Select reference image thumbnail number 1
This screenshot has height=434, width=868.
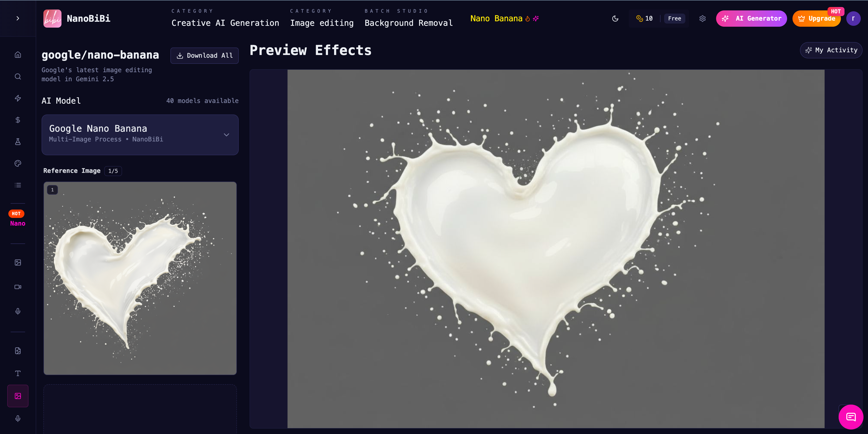tap(140, 278)
